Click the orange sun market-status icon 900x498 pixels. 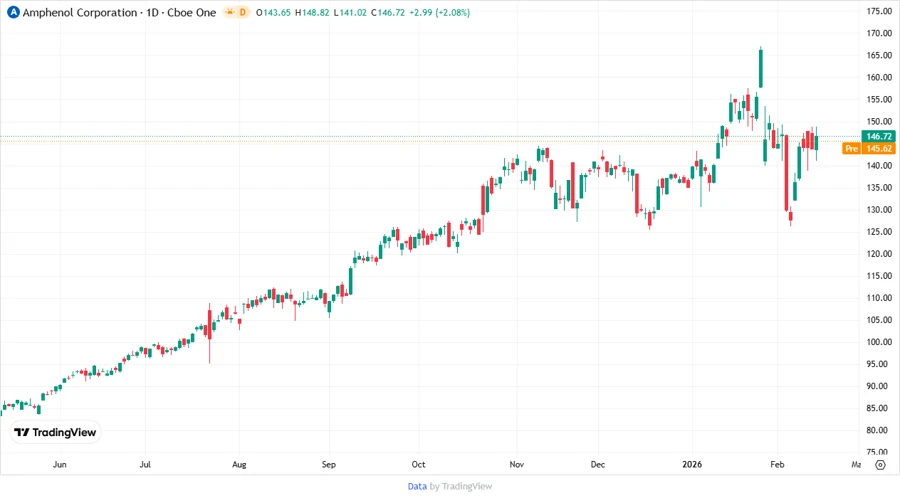click(x=230, y=12)
